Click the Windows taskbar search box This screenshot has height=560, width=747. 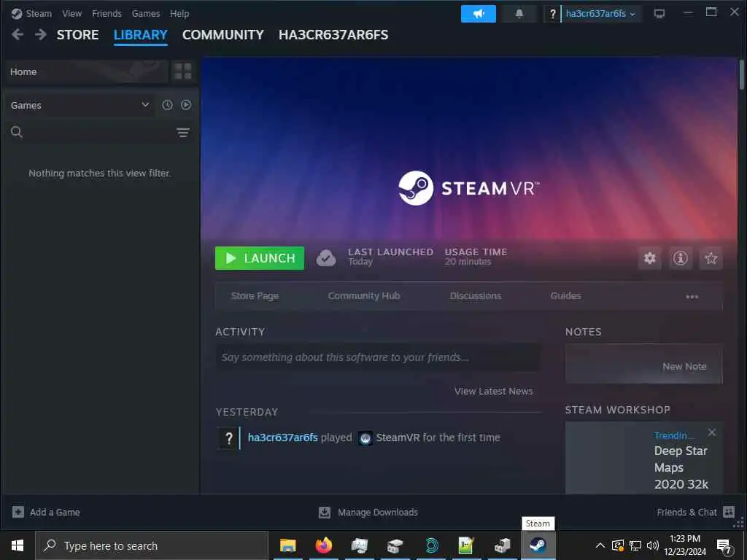[x=152, y=545]
